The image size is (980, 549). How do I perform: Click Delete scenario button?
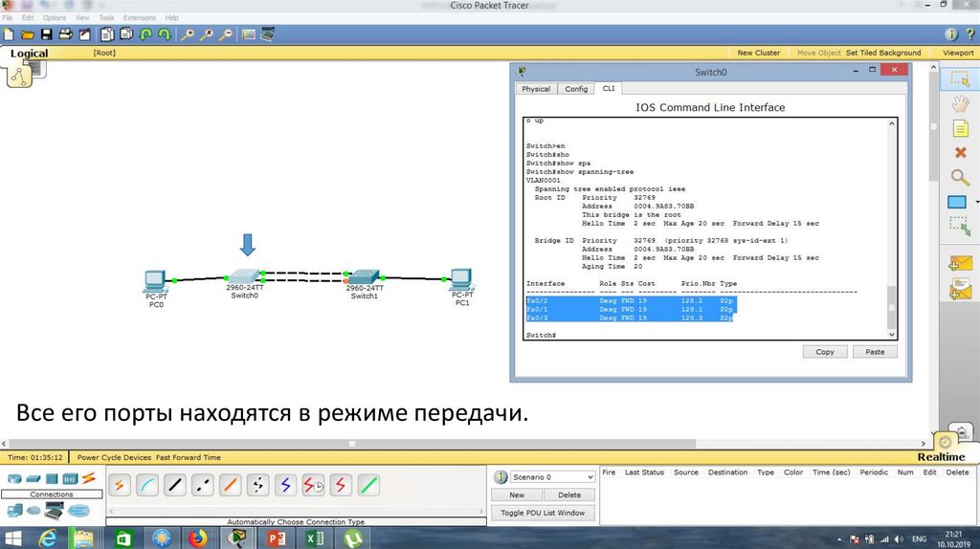[x=568, y=494]
